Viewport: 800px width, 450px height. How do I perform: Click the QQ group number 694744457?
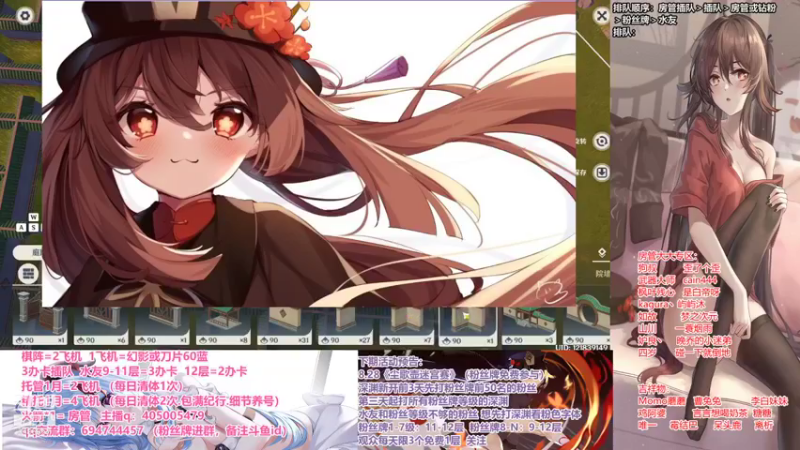coord(112,431)
